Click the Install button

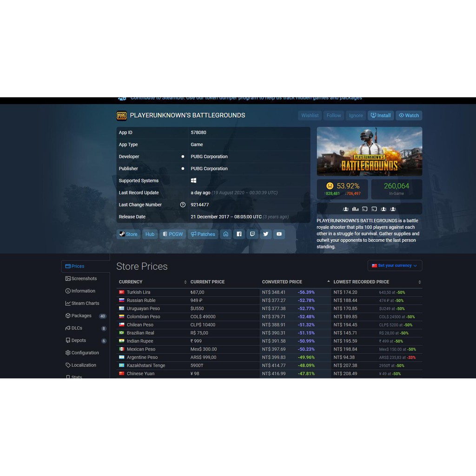coord(381,115)
